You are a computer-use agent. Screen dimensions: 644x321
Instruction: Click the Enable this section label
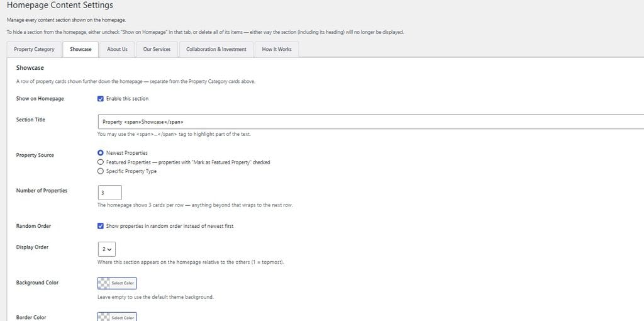127,99
